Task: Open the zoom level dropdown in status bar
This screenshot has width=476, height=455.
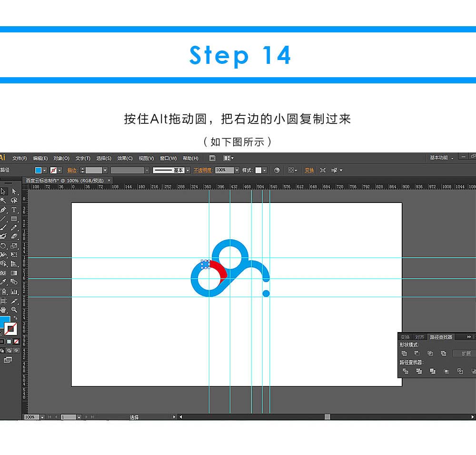Action: coord(42,417)
